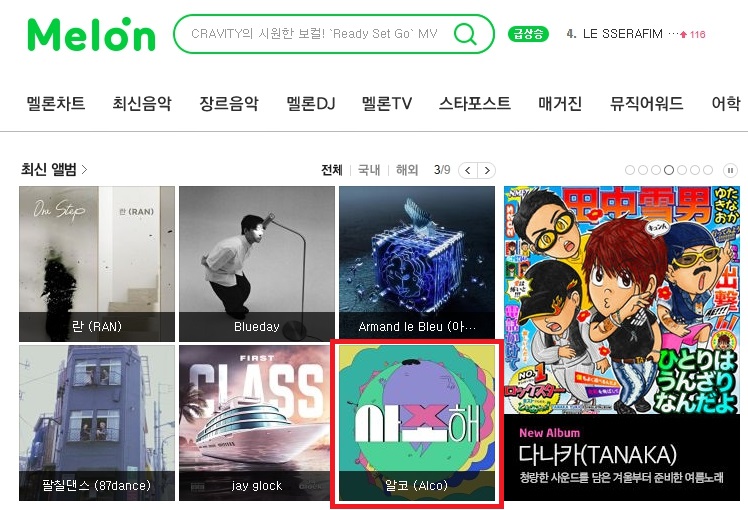Select the fourth banner indicator dot
The height and width of the screenshot is (510, 748).
[x=669, y=170]
